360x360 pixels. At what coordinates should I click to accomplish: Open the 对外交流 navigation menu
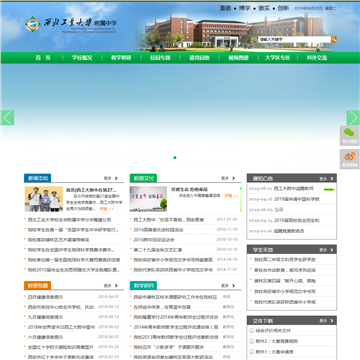click(317, 58)
